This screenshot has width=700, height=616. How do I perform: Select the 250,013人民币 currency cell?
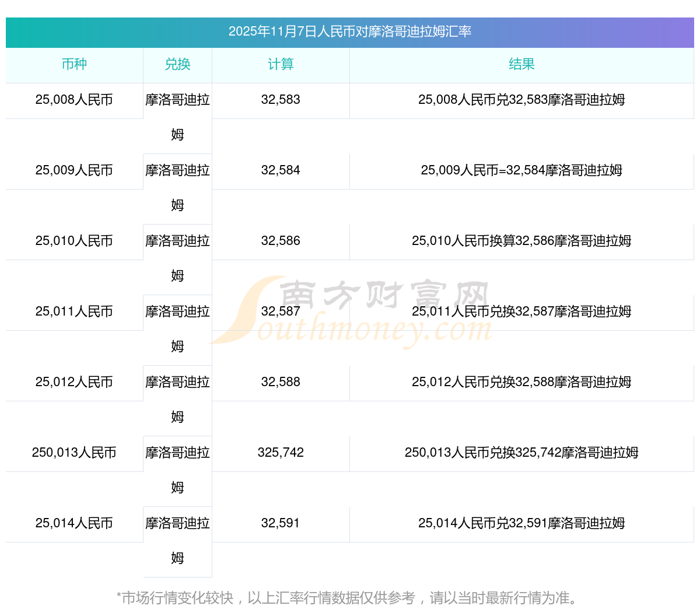click(74, 453)
